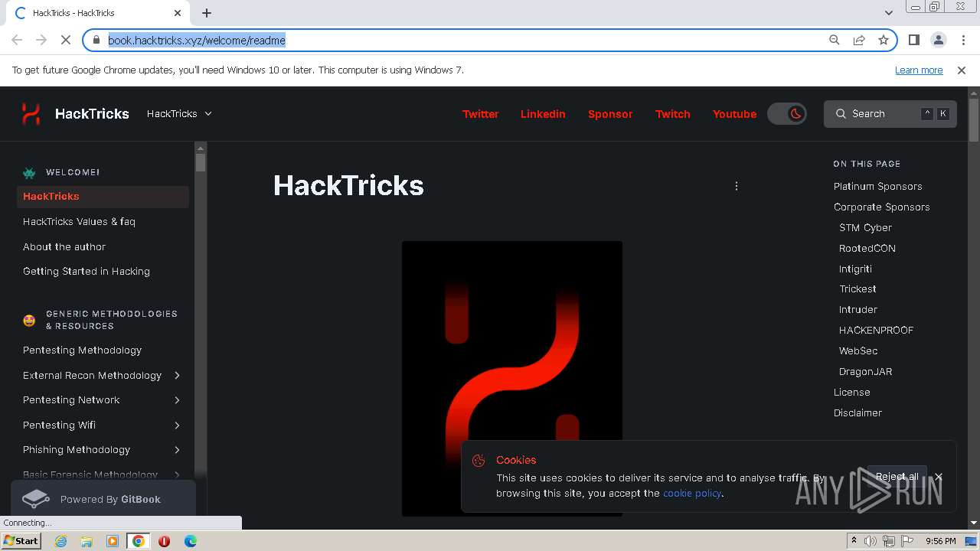The width and height of the screenshot is (980, 551).
Task: Click the share page icon
Action: [x=859, y=40]
